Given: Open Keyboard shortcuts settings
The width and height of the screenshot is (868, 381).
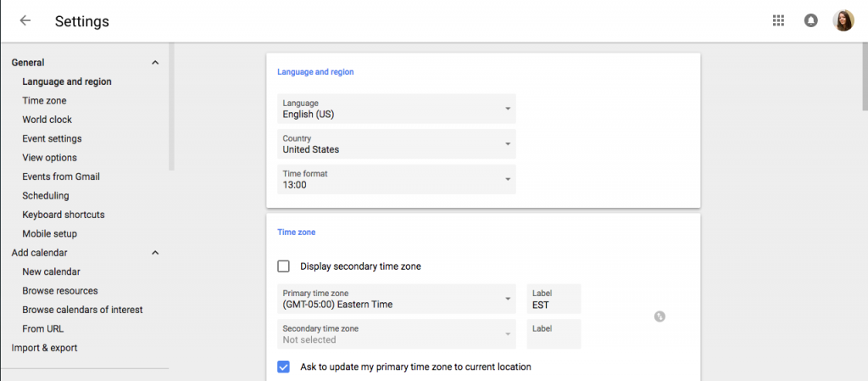Looking at the screenshot, I should point(64,215).
